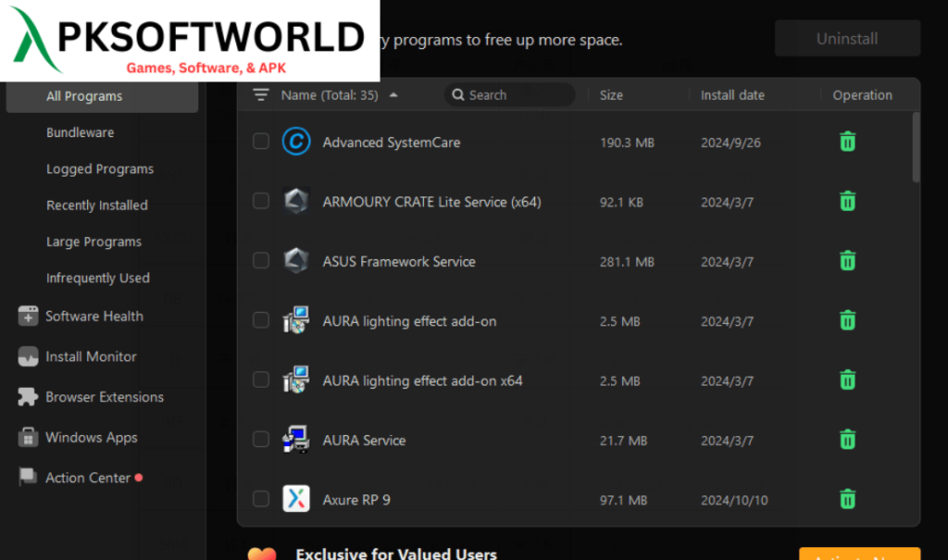Click the ASUS Framework Service program icon

point(296,261)
